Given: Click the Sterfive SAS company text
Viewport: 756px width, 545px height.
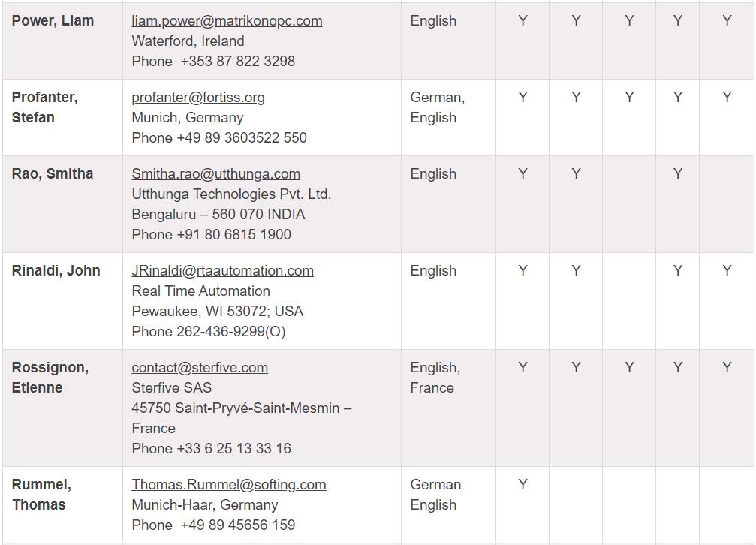Looking at the screenshot, I should point(172,388).
